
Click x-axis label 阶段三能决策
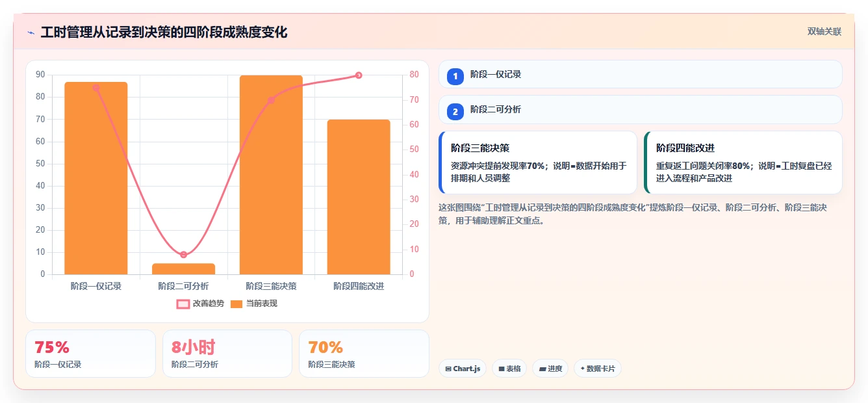pyautogui.click(x=271, y=286)
